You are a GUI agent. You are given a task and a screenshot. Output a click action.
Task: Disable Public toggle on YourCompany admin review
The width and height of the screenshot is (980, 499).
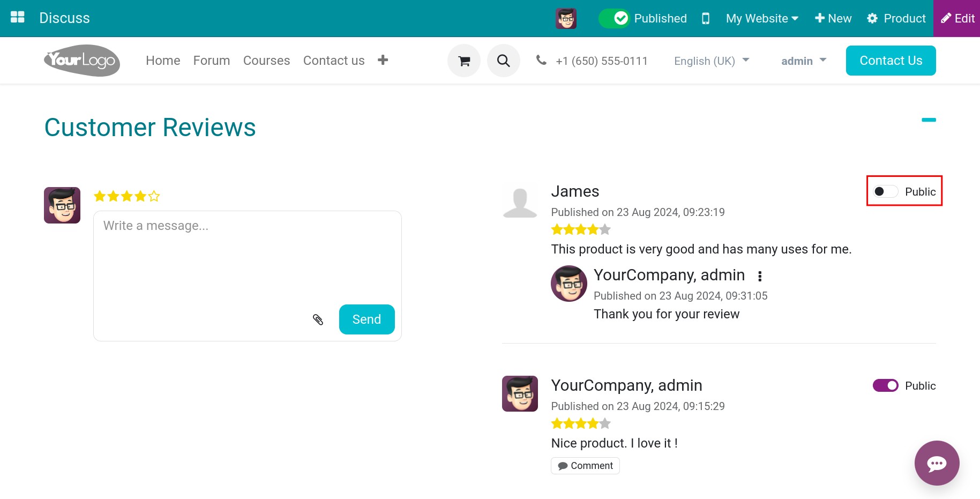(885, 386)
